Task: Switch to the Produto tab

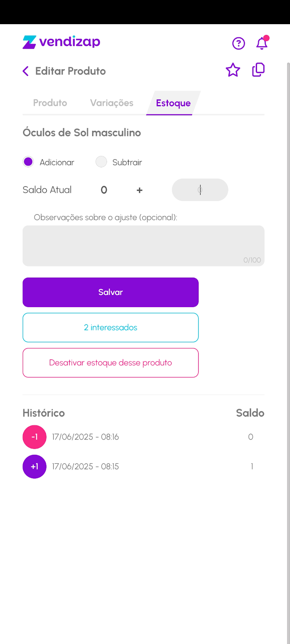Action: (50, 103)
